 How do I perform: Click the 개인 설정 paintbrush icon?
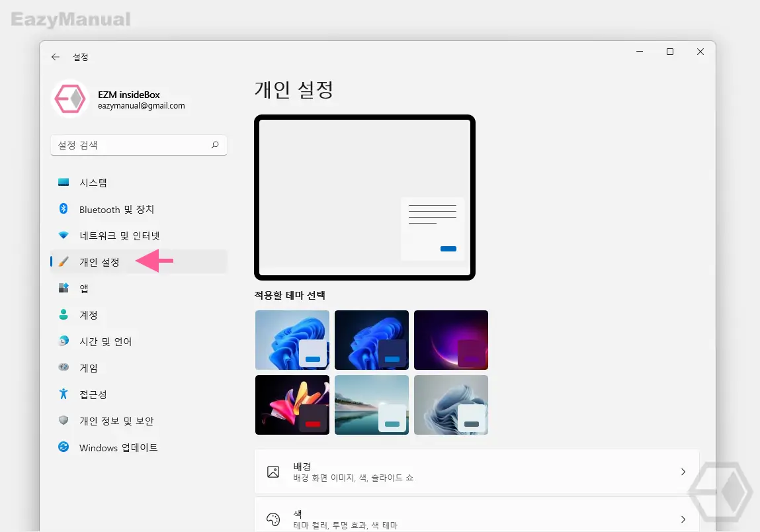(x=63, y=261)
